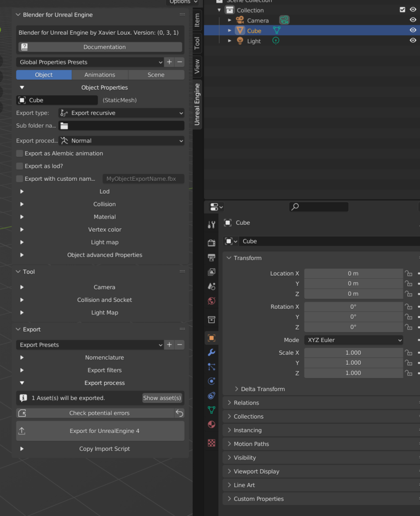Click the Light object bulb icon in outliner
This screenshot has width=420, height=516.
[240, 41]
